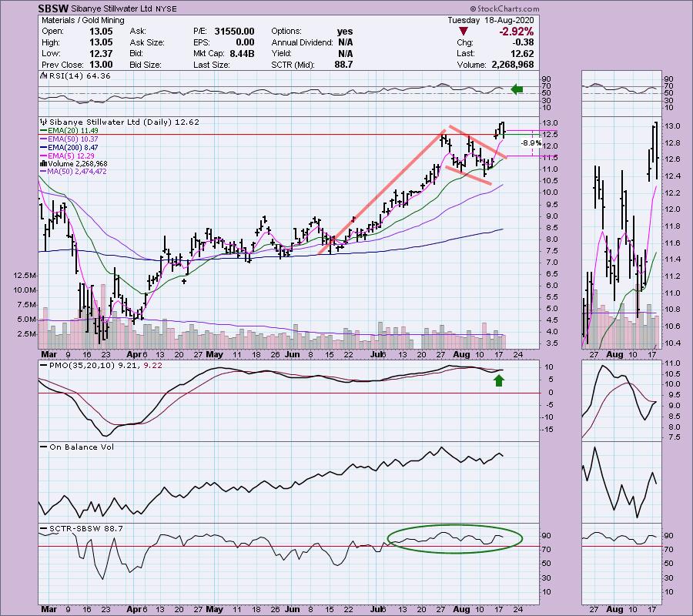Select the EPS value 0.00
Screen dimensions: 693x616
point(245,42)
